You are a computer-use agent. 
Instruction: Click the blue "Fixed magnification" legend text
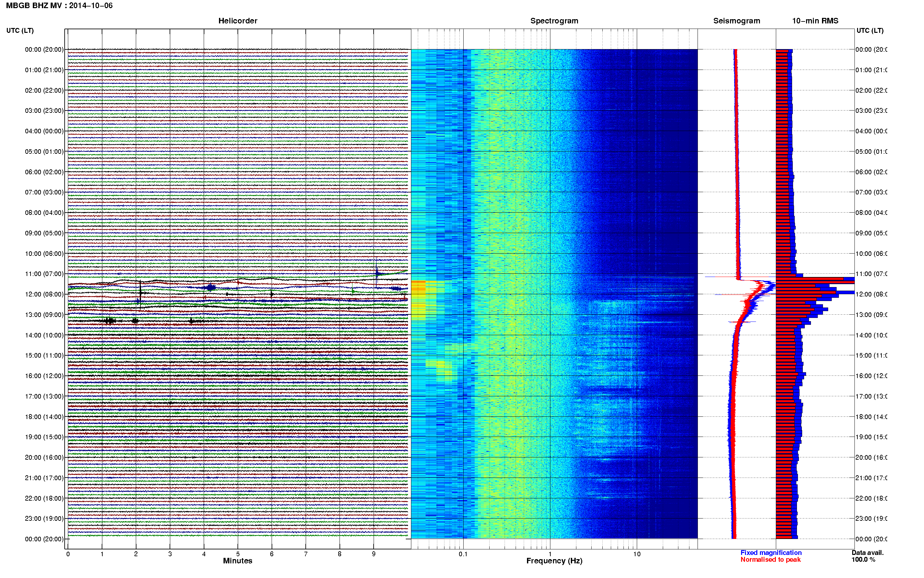point(771,553)
